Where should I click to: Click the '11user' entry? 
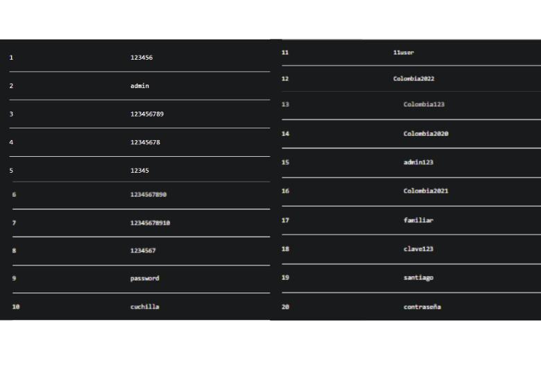(x=404, y=53)
